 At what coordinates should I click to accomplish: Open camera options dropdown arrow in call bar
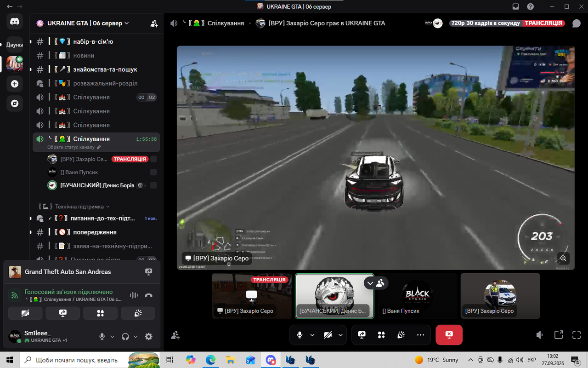340,335
